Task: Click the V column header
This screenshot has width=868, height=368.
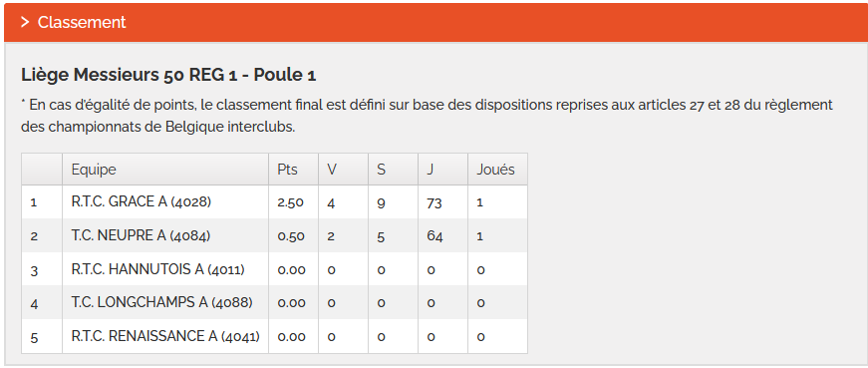Action: (332, 170)
